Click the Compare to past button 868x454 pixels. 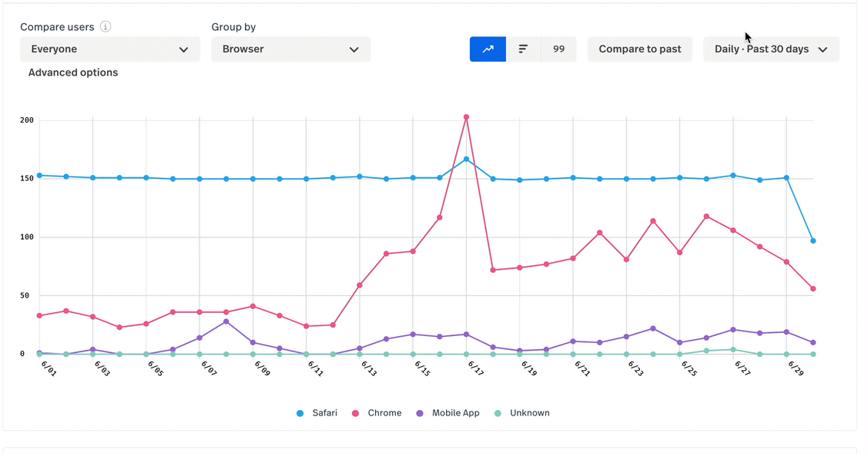coord(640,49)
